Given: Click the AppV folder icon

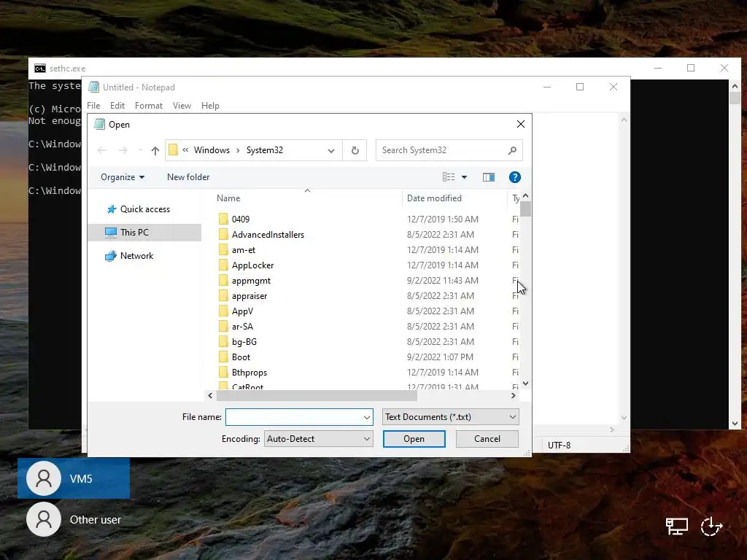Looking at the screenshot, I should (x=223, y=311).
